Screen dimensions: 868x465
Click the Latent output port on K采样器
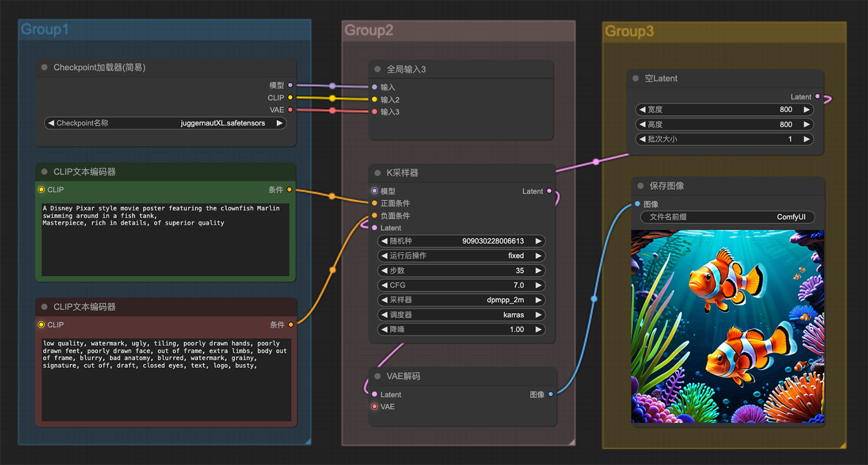tap(549, 191)
